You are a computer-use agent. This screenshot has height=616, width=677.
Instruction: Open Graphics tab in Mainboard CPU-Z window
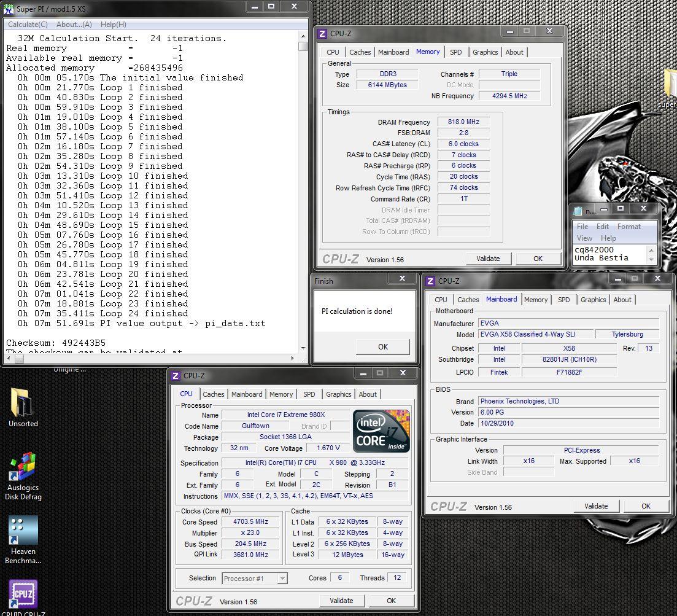point(594,300)
